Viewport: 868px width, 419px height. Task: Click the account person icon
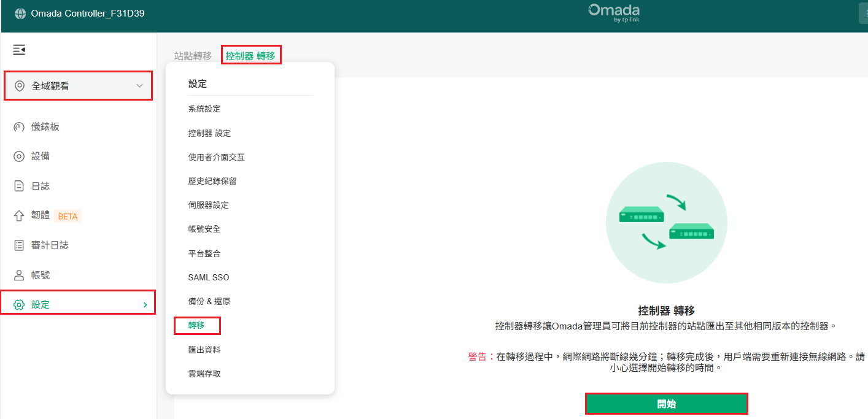click(19, 275)
